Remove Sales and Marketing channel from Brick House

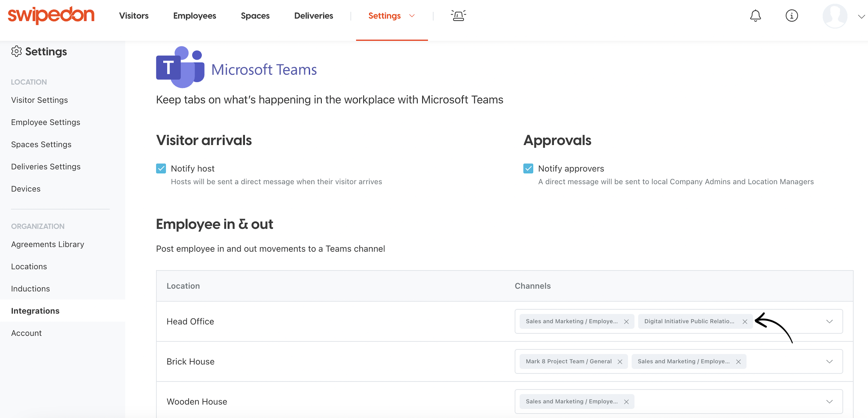click(x=739, y=361)
